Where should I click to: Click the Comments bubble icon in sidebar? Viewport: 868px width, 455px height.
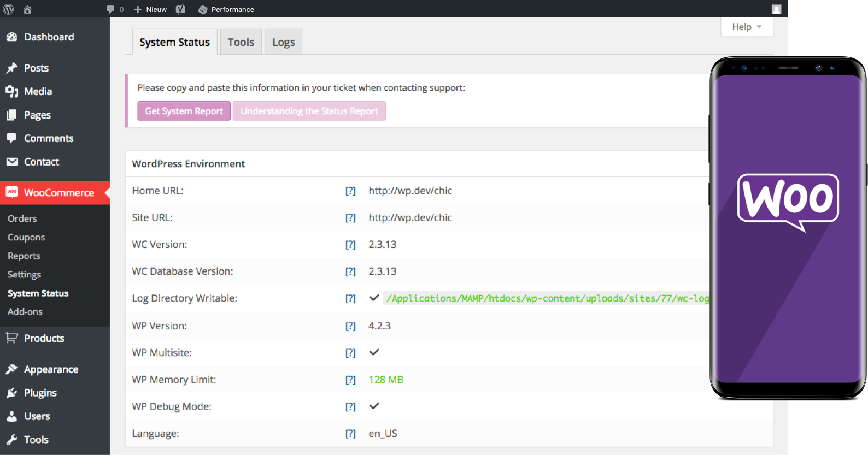click(x=12, y=138)
